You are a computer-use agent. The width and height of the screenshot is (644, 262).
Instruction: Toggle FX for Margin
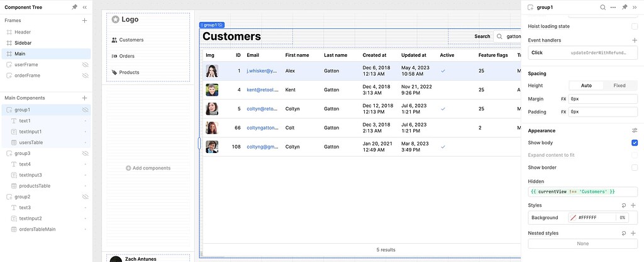pos(563,99)
